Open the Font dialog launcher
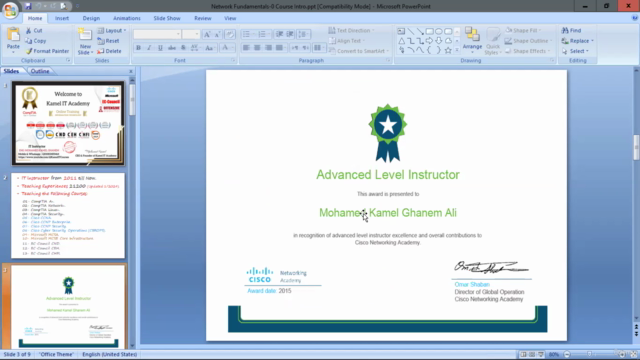Viewport: 640px width, 360px height. pos(233,60)
